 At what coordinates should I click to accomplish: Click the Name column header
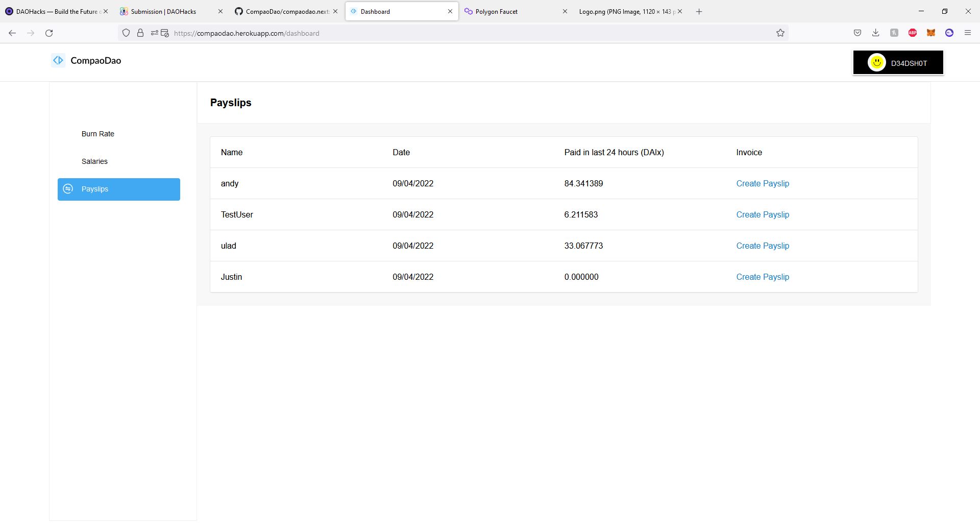pyautogui.click(x=232, y=152)
